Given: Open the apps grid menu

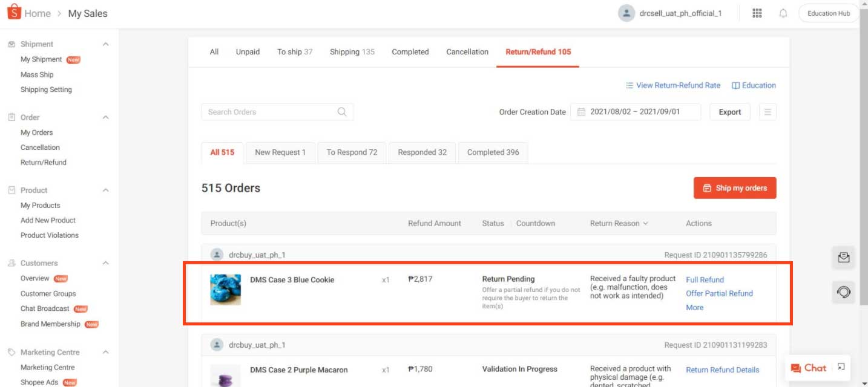Looking at the screenshot, I should tap(757, 13).
